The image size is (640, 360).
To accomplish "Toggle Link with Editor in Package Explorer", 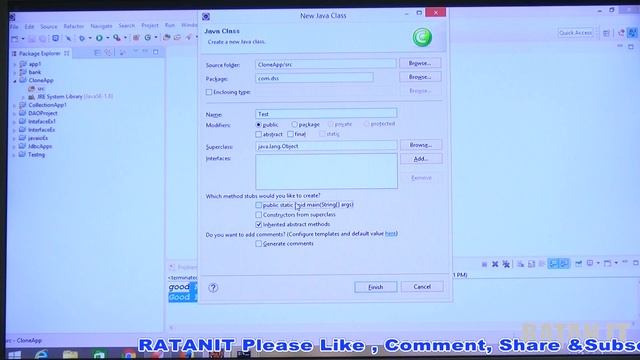I will click(108, 53).
